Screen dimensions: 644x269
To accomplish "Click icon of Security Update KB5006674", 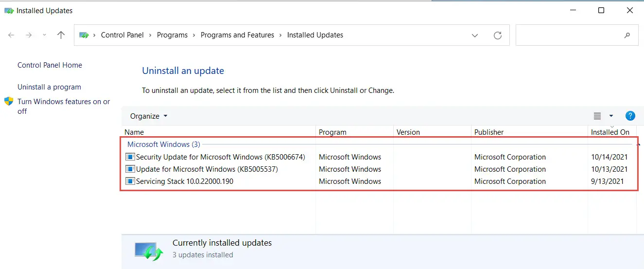I will point(130,157).
